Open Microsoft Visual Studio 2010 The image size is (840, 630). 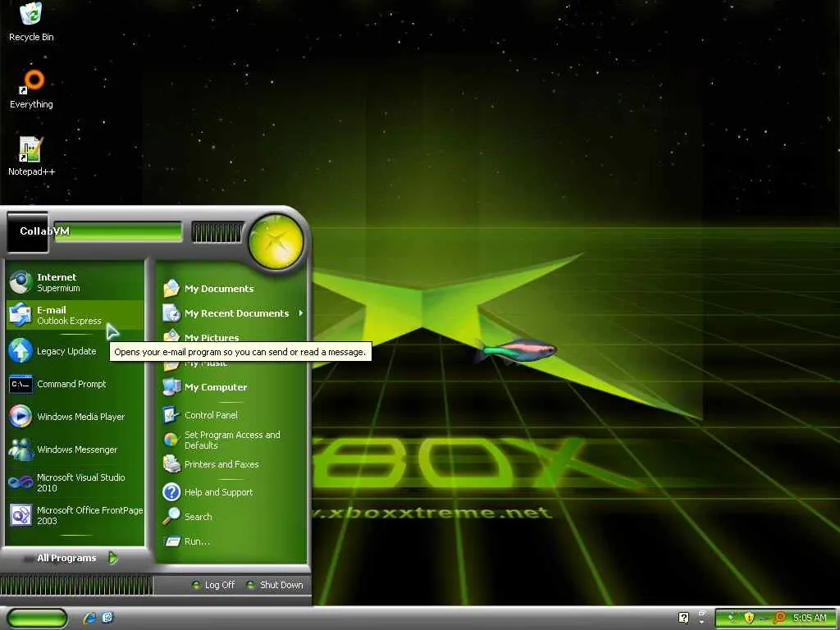tap(75, 482)
